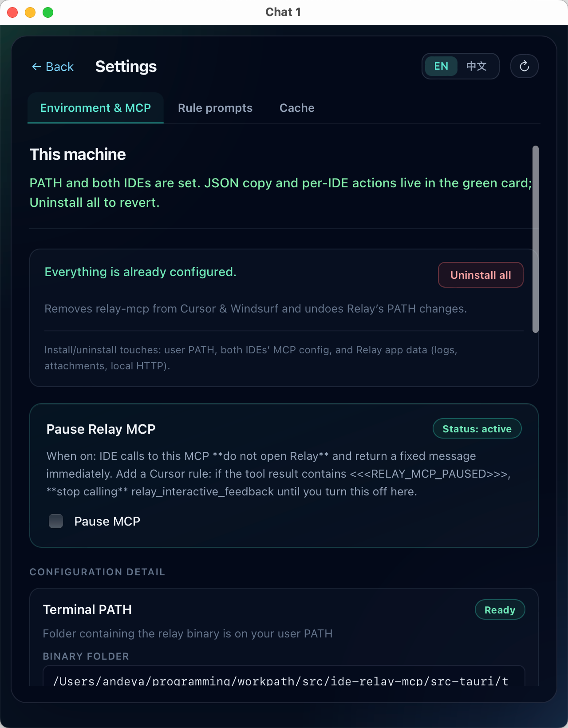Image resolution: width=568 pixels, height=728 pixels.
Task: Select the Environment & MCP tab
Action: coord(95,108)
